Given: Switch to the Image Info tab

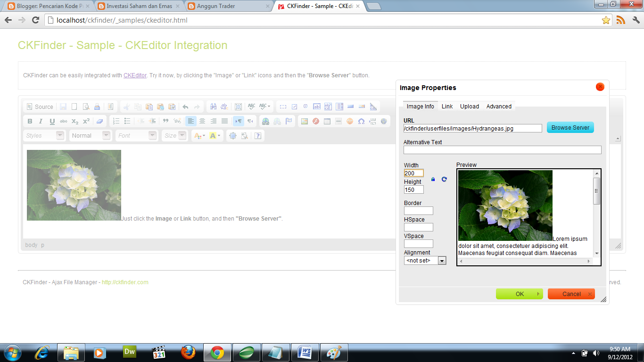Looking at the screenshot, I should (x=421, y=107).
